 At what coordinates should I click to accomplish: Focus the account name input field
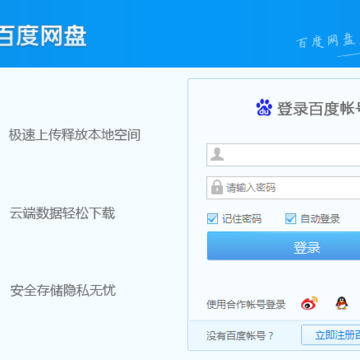283,155
